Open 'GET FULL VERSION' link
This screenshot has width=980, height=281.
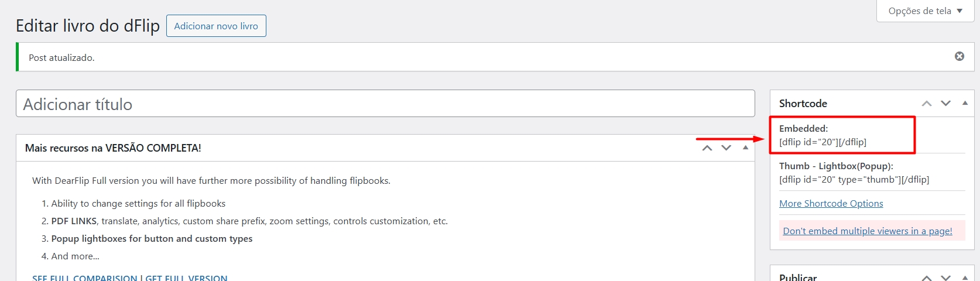coord(186,278)
